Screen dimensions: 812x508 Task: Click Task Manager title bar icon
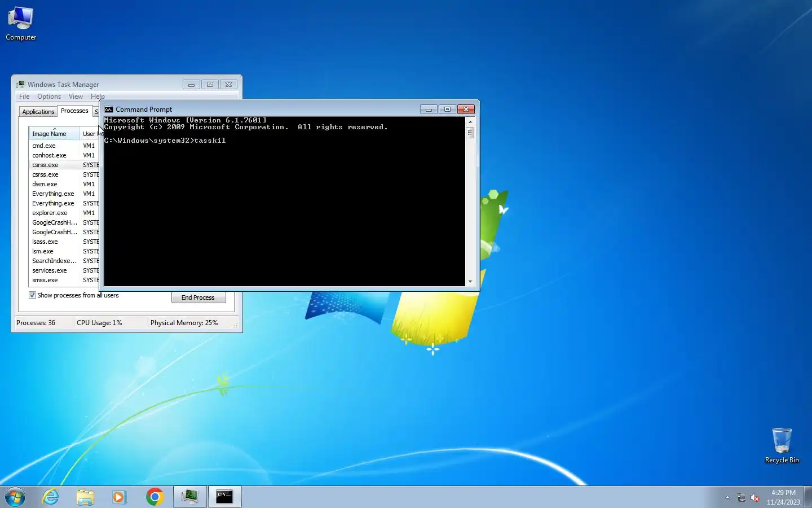pos(21,85)
